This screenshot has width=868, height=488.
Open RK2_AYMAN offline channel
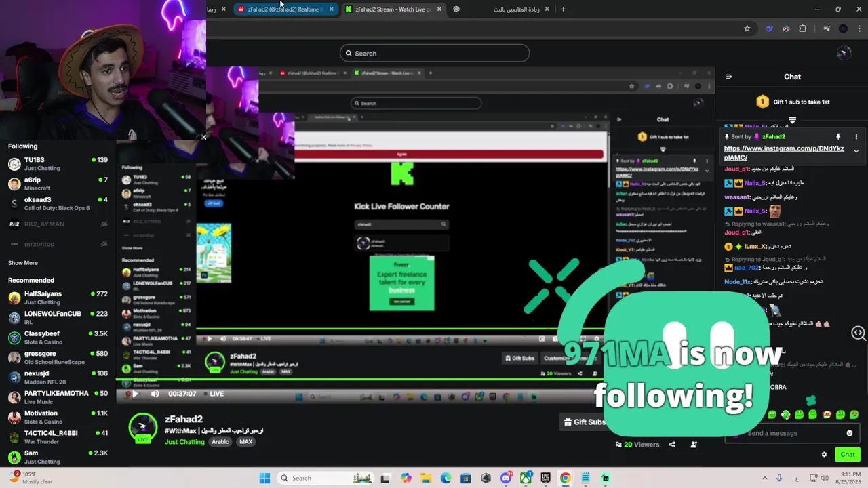[58, 224]
